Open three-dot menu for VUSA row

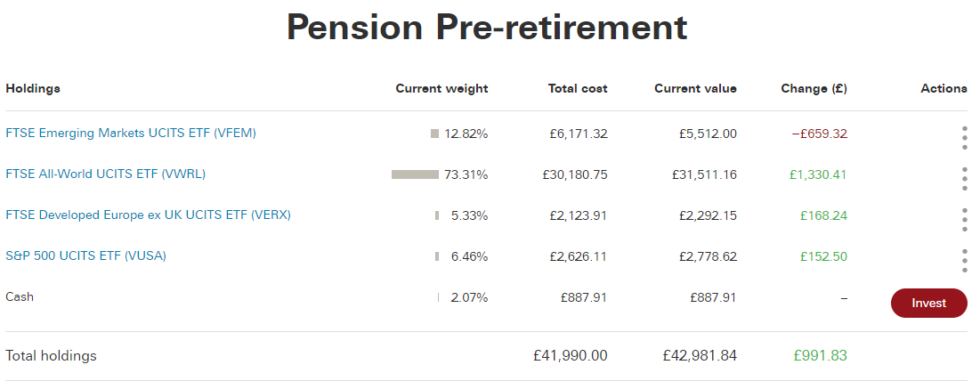964,261
